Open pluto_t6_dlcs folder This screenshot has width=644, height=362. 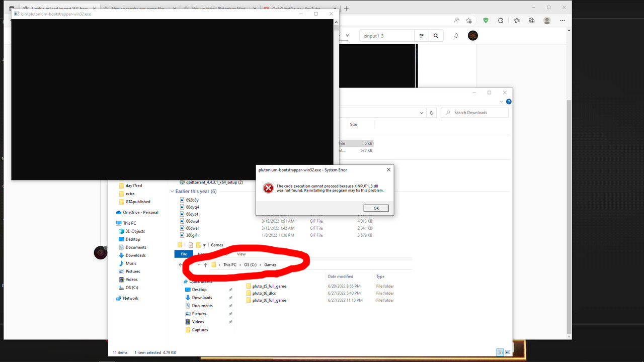(x=261, y=293)
